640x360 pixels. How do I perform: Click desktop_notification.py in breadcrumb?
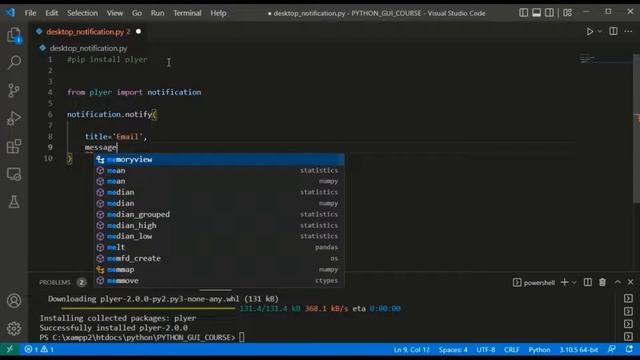tap(88, 48)
